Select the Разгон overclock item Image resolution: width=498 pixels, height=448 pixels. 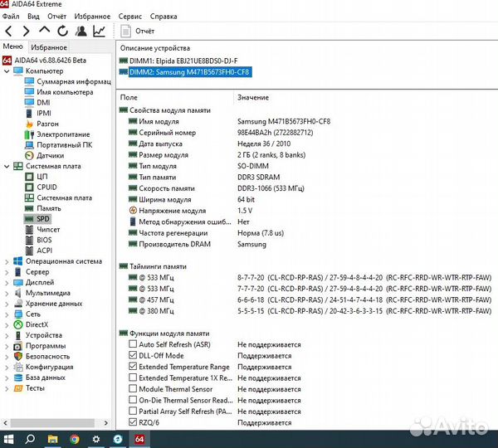47,124
